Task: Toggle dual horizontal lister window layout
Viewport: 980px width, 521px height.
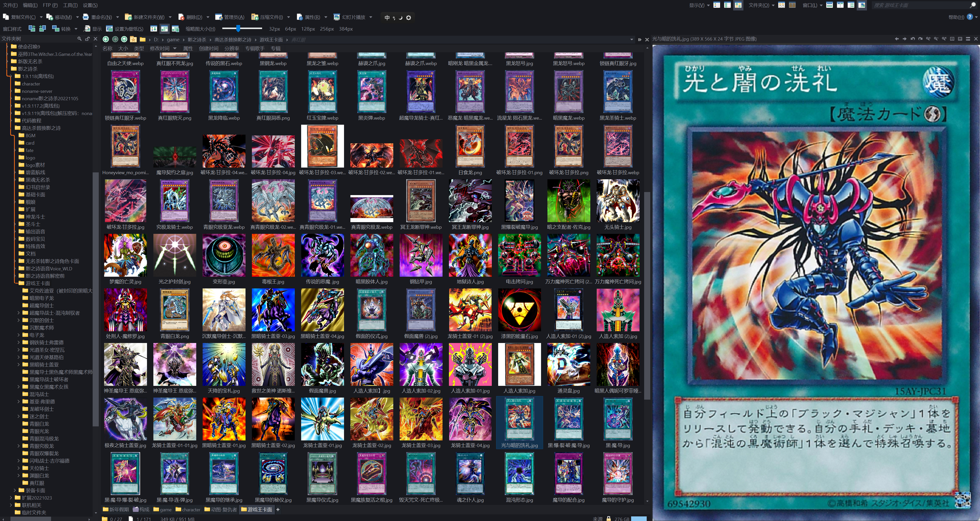Action: tap(830, 5)
